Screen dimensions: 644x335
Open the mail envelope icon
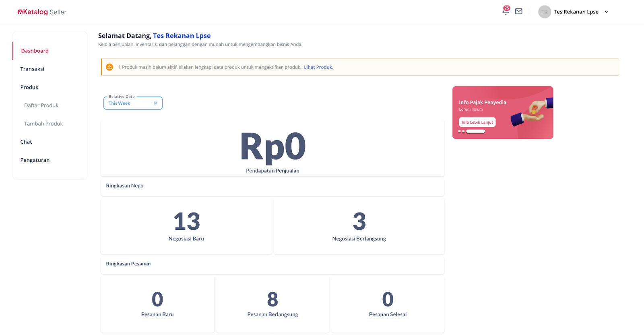point(519,11)
